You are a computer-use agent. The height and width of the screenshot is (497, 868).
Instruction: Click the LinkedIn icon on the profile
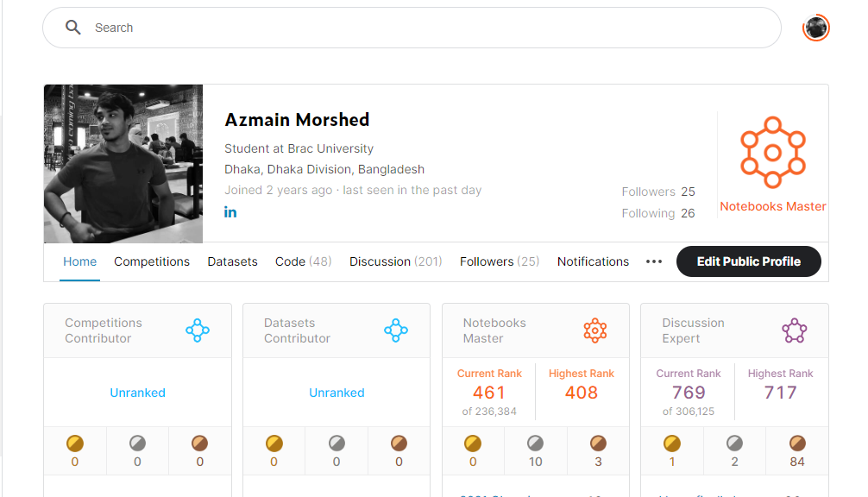(x=230, y=212)
